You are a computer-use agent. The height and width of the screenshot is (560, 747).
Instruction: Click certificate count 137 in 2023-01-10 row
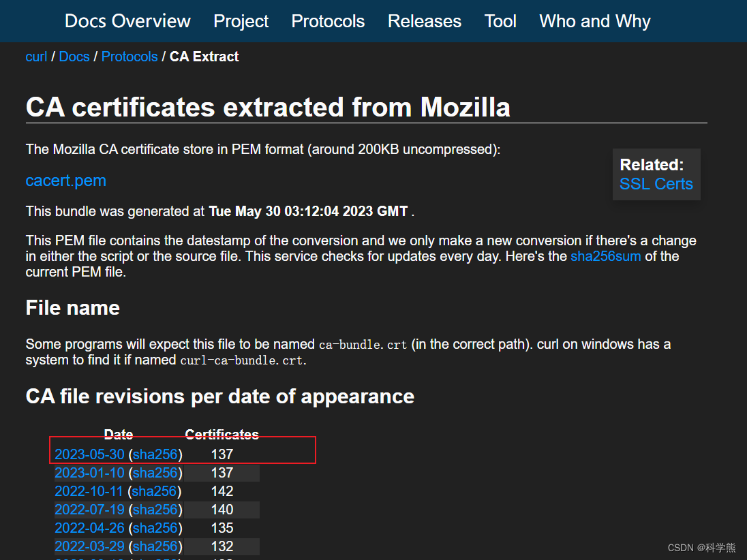tap(222, 473)
